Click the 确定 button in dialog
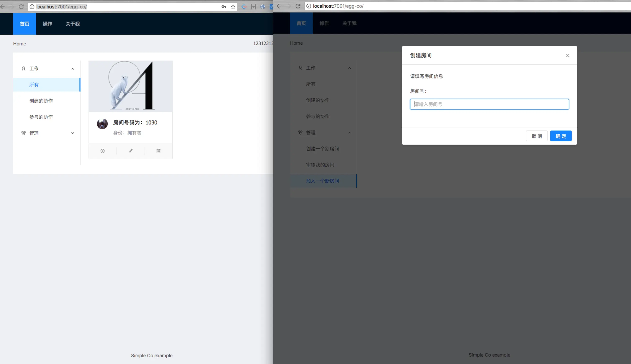Image resolution: width=631 pixels, height=364 pixels. pyautogui.click(x=561, y=136)
